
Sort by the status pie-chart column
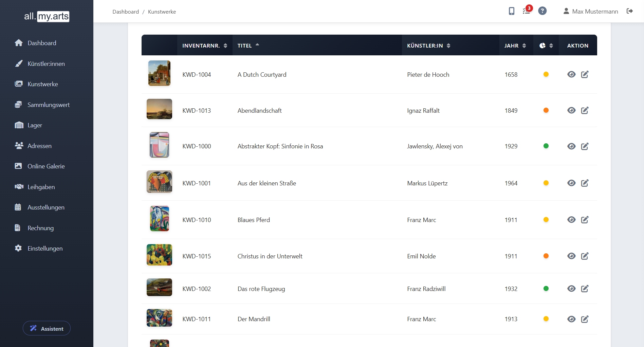pyautogui.click(x=546, y=45)
